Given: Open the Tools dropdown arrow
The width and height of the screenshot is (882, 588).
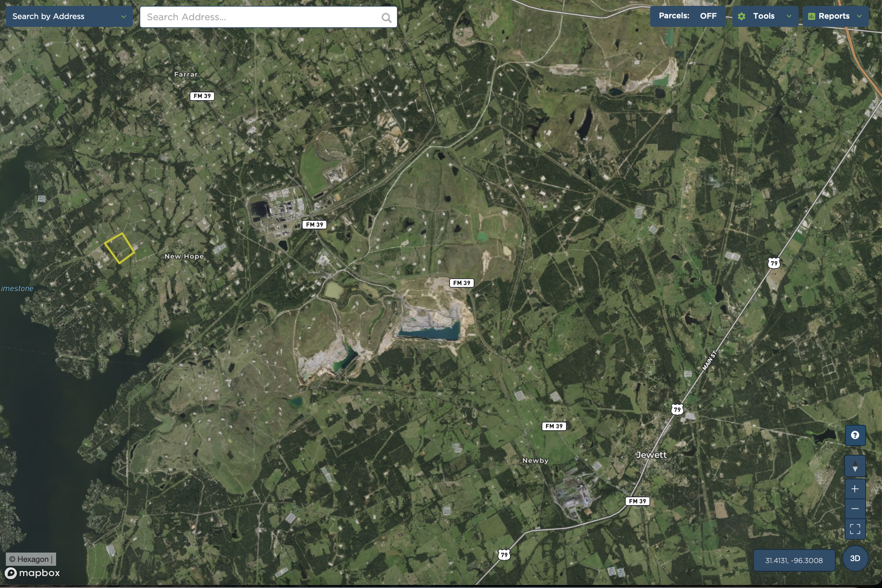Looking at the screenshot, I should coord(789,16).
